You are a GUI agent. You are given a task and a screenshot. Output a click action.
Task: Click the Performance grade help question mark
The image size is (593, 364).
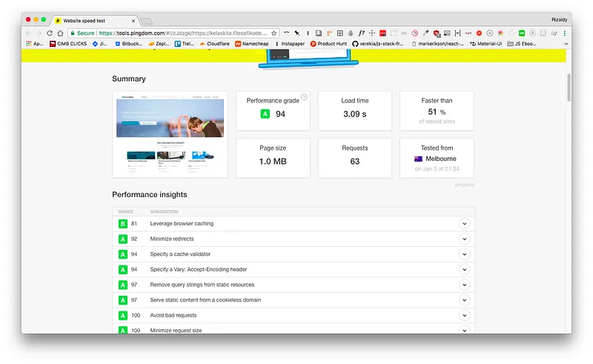tap(304, 96)
